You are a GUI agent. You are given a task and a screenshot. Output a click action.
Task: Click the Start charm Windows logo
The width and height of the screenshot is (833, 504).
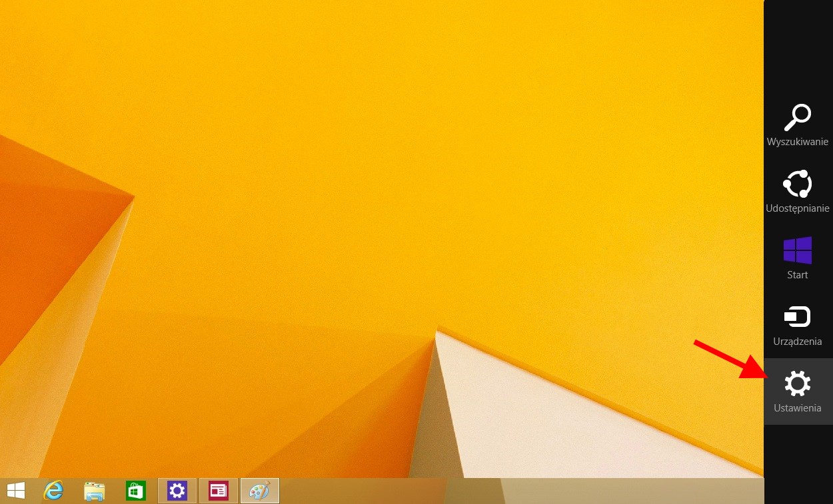coord(798,251)
